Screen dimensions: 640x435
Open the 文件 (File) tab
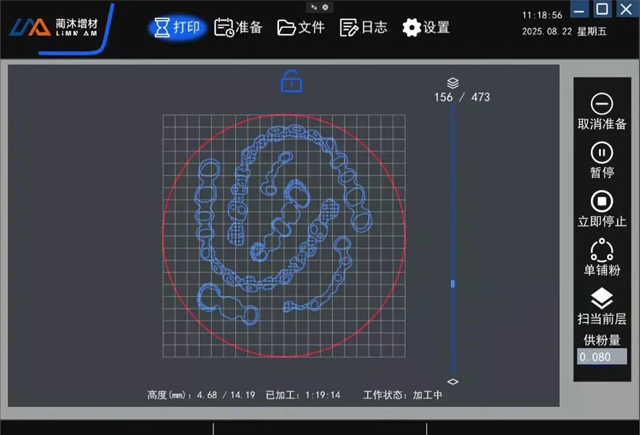click(301, 27)
